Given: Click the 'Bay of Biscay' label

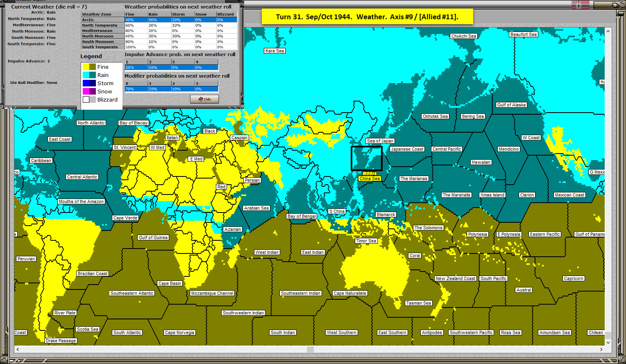Looking at the screenshot, I should tap(134, 123).
